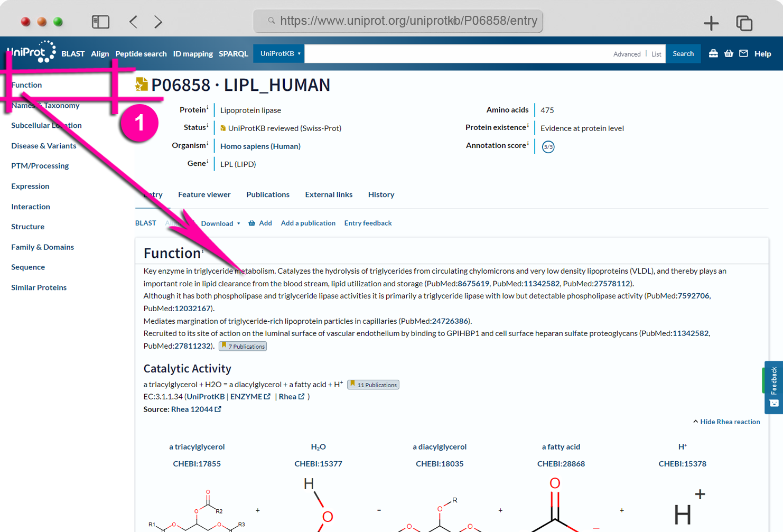Image resolution: width=783 pixels, height=532 pixels.
Task: Switch to the Publications tab
Action: click(268, 194)
